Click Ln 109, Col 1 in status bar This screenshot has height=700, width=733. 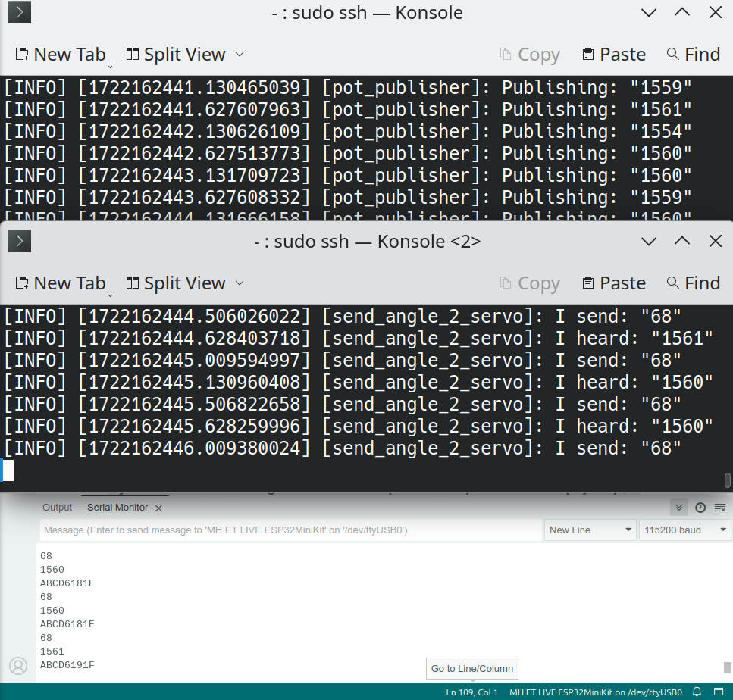coord(471,692)
